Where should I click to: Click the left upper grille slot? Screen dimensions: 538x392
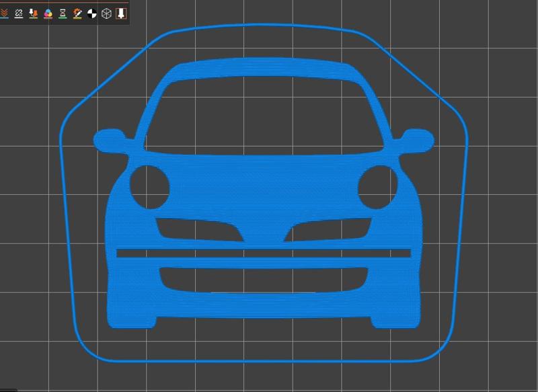[x=198, y=229]
